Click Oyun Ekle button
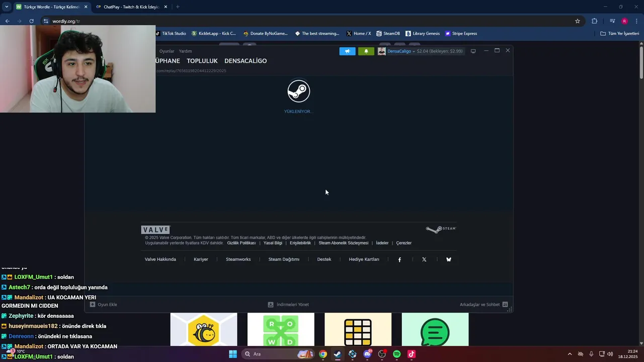This screenshot has height=362, width=644. click(x=104, y=305)
